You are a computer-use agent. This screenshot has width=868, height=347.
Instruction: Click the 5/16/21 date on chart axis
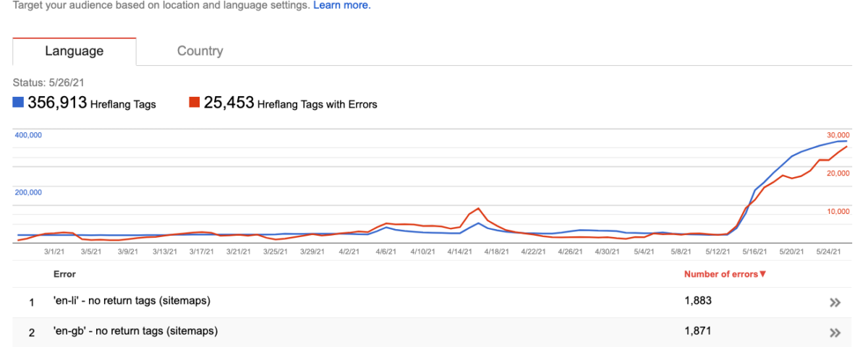755,252
